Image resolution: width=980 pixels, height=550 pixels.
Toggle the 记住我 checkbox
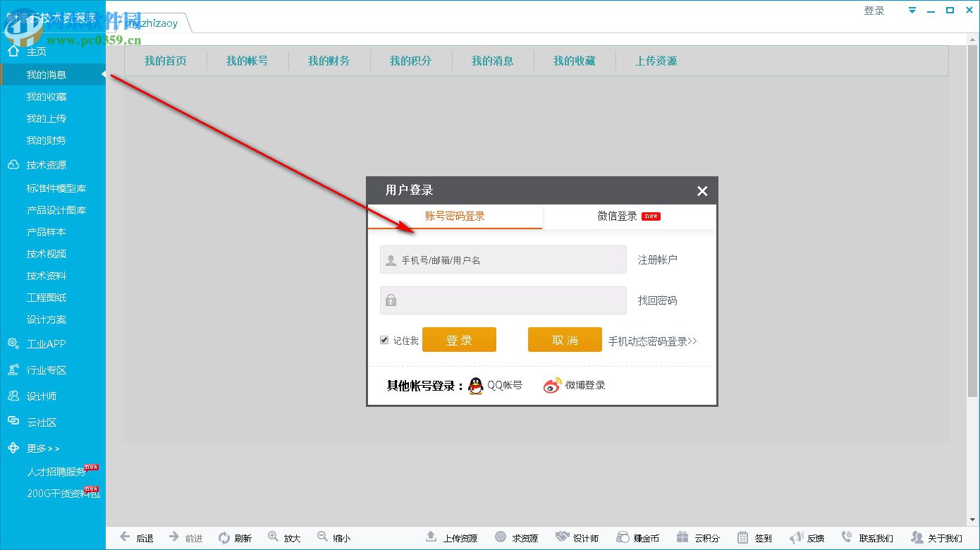click(x=384, y=340)
